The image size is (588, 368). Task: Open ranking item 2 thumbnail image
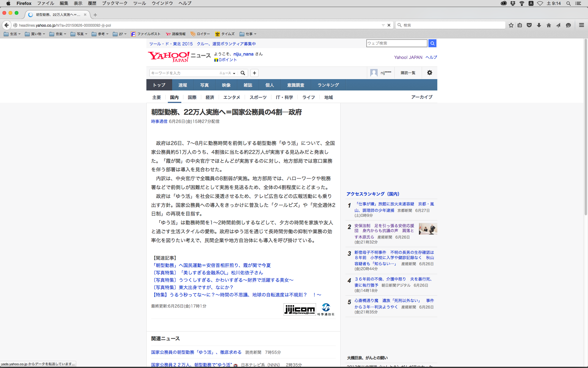click(428, 229)
